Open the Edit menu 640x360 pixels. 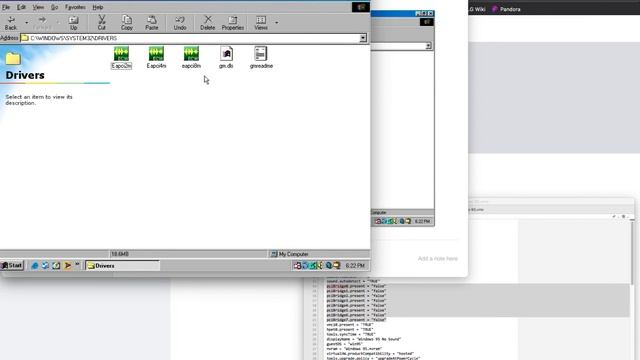point(21,7)
